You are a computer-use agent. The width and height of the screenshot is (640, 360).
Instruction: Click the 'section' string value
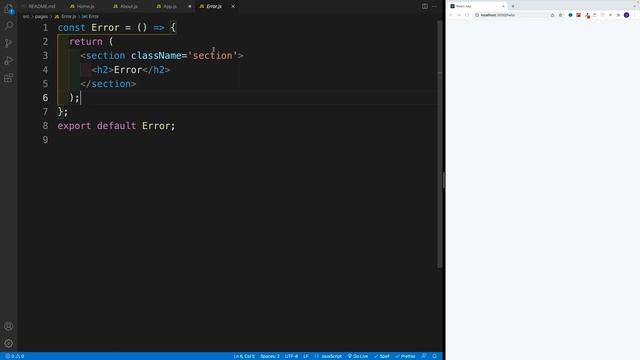pos(212,56)
